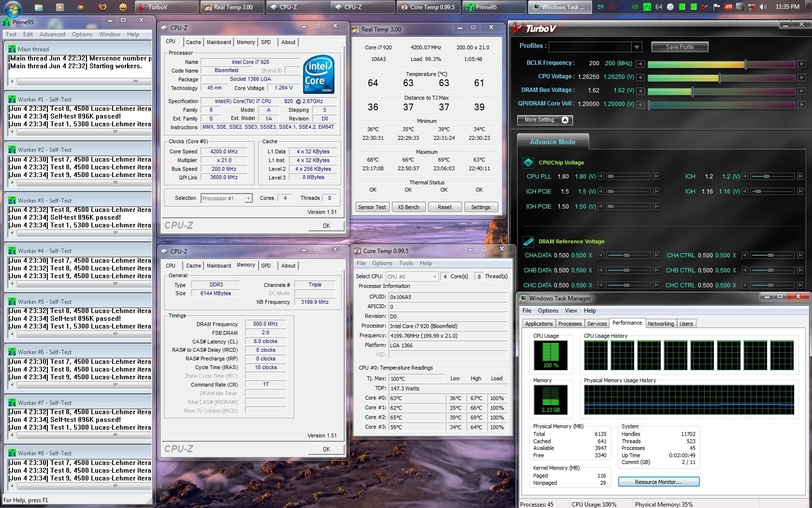The width and height of the screenshot is (812, 508).
Task: Expand CPU-Z Processor #1 selection dropdown
Action: click(x=248, y=198)
